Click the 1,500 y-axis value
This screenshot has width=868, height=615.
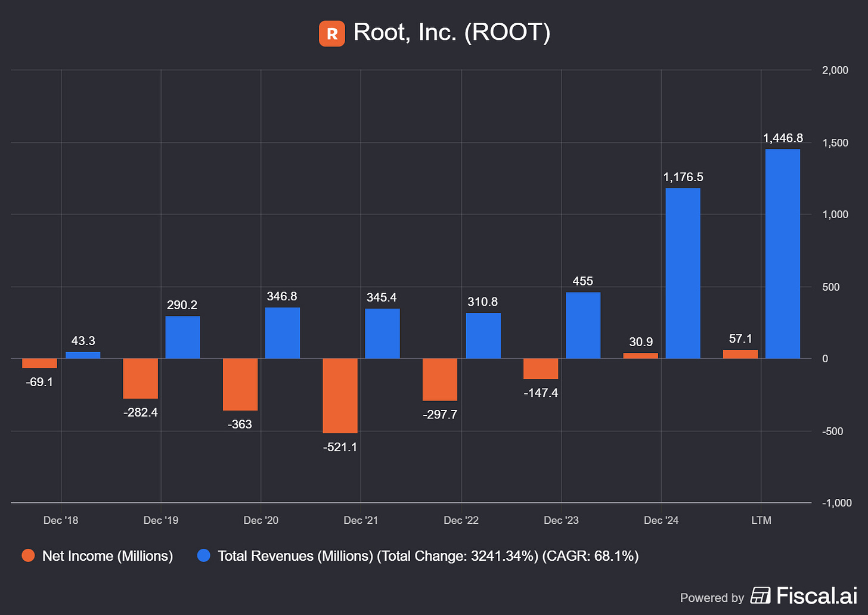coord(835,143)
